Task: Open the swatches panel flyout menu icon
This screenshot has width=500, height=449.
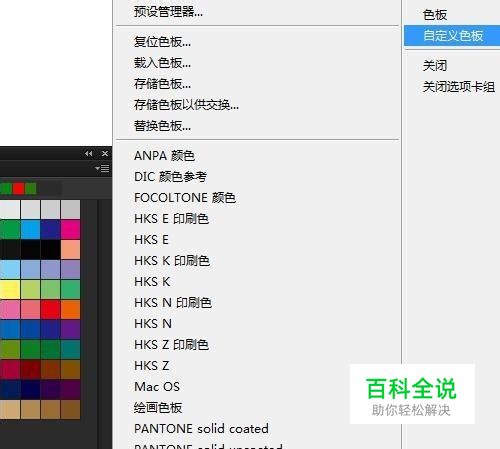Action: (x=103, y=169)
